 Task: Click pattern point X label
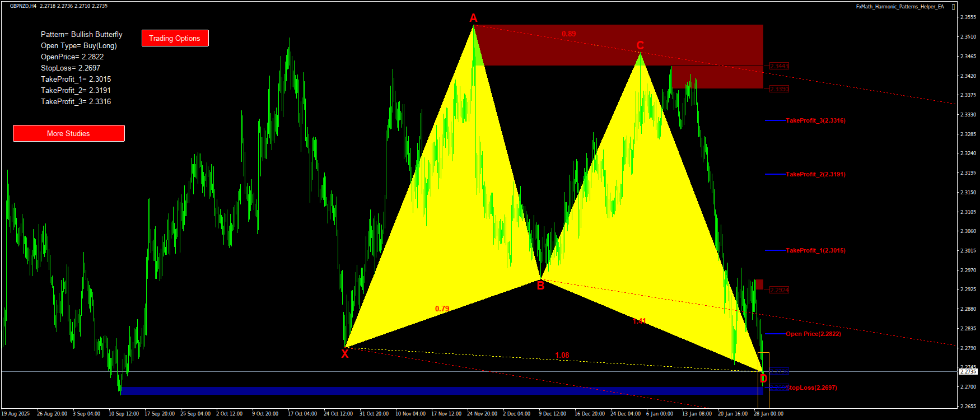(x=345, y=354)
